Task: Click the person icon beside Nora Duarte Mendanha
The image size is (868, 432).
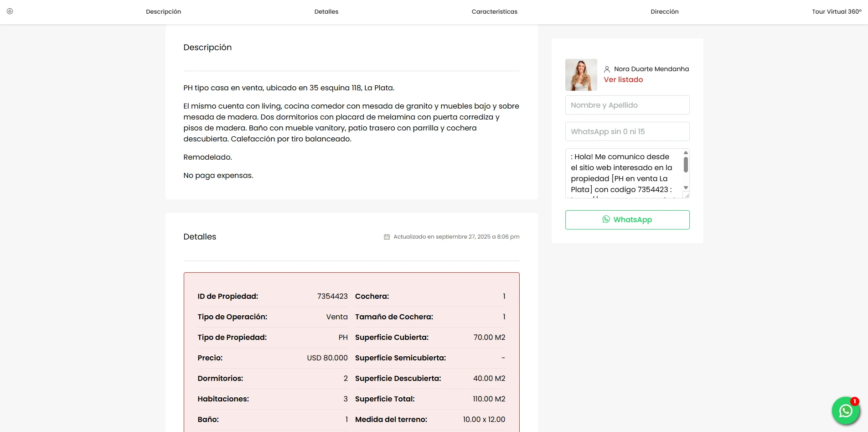Action: 607,69
